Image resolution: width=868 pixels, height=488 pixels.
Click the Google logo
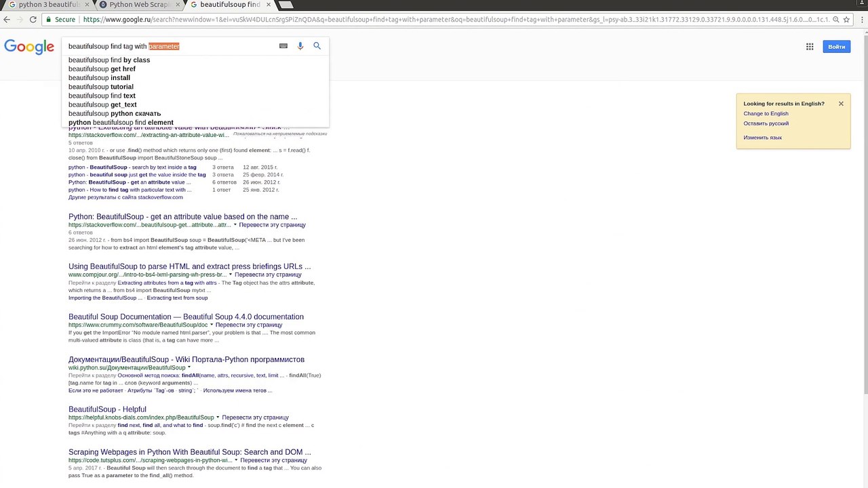click(x=29, y=47)
